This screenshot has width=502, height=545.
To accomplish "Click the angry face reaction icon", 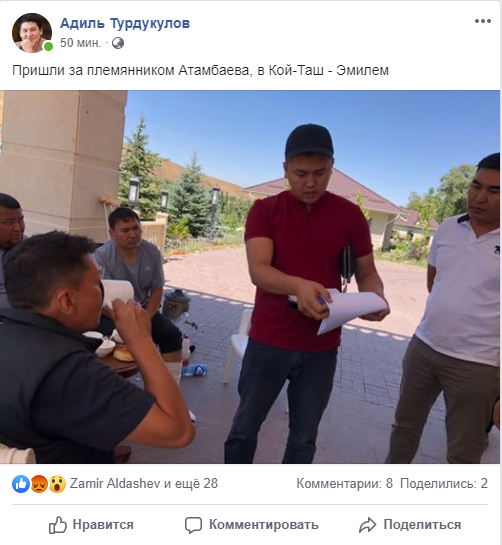I will click(39, 483).
